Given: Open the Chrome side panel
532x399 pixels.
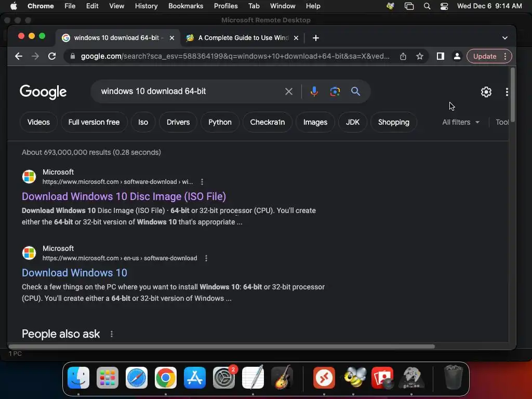Looking at the screenshot, I should tap(441, 56).
